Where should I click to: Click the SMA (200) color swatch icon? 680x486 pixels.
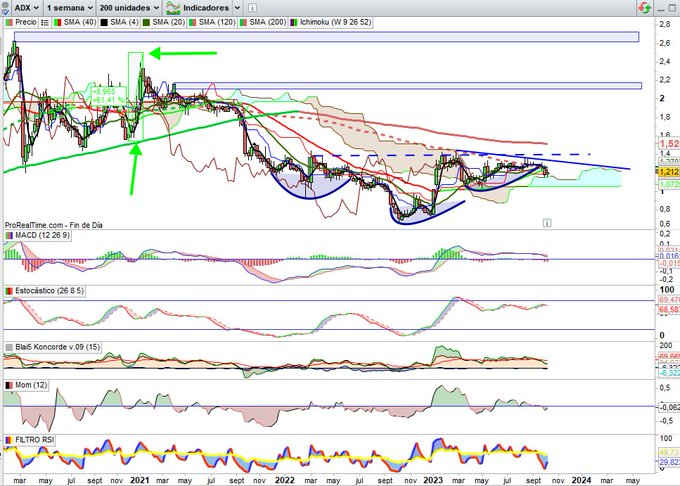(x=244, y=23)
